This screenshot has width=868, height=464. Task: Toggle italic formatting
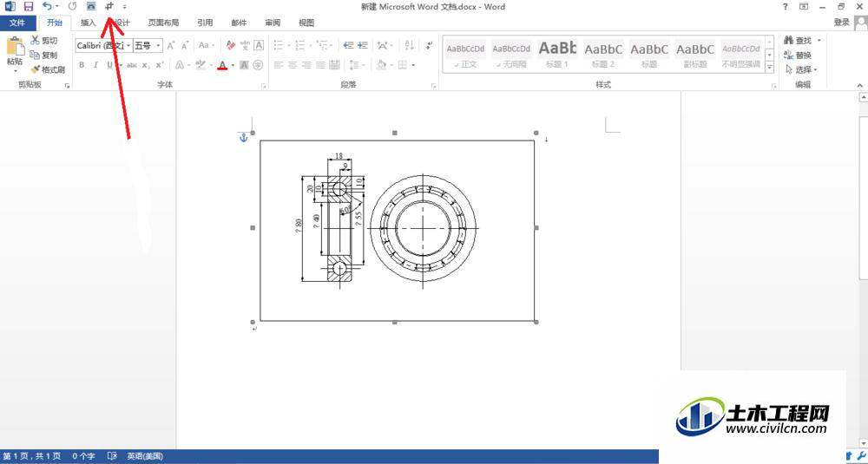[x=95, y=65]
